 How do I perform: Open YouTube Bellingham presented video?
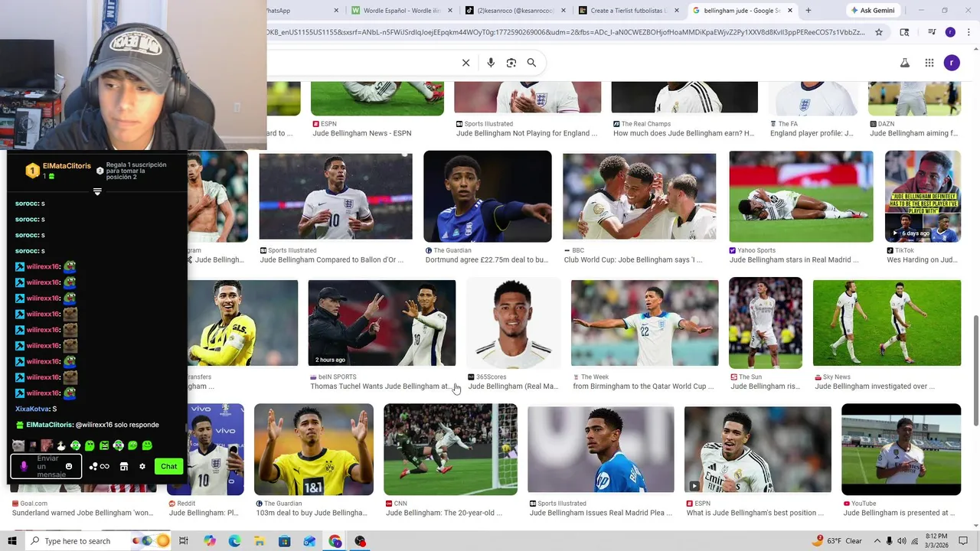[x=901, y=449]
